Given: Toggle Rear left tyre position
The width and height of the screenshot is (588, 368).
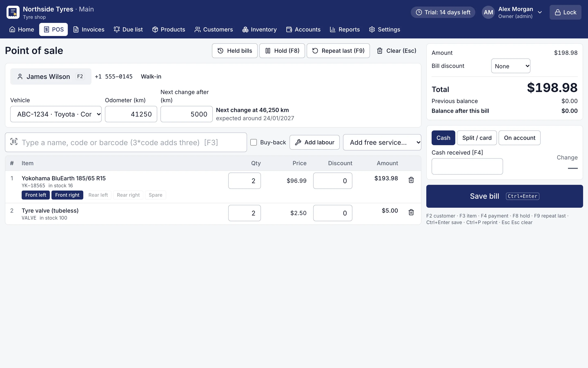Looking at the screenshot, I should [x=98, y=195].
